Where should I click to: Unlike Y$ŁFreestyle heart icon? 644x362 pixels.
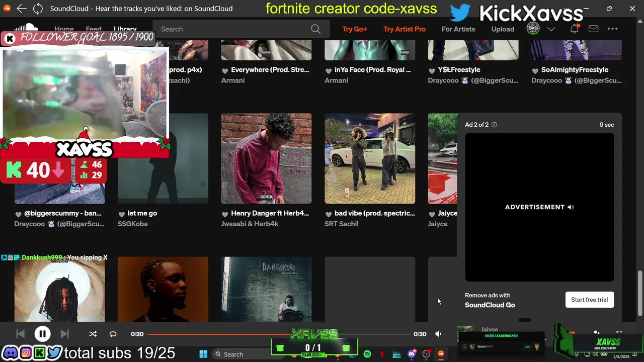[432, 70]
